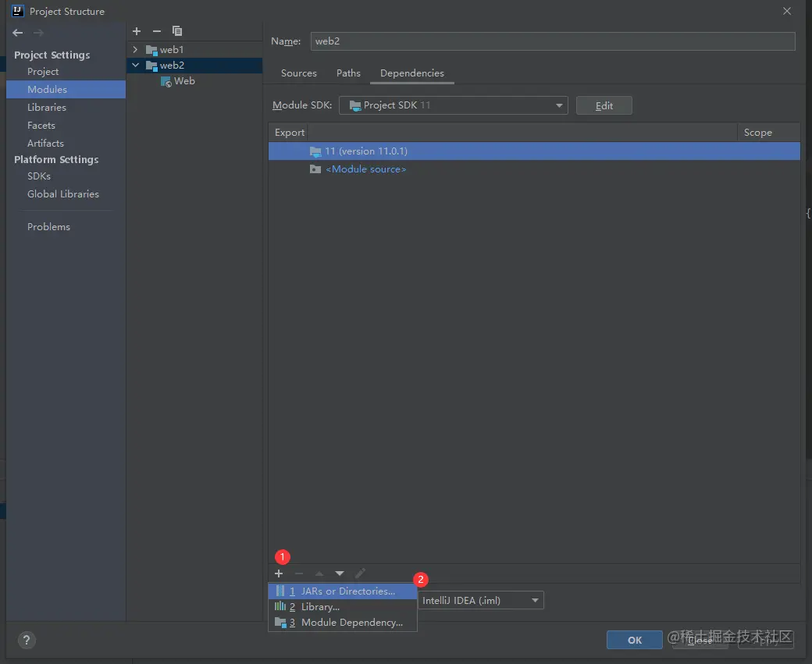The image size is (812, 664).
Task: Open Artifacts settings
Action: tap(45, 143)
